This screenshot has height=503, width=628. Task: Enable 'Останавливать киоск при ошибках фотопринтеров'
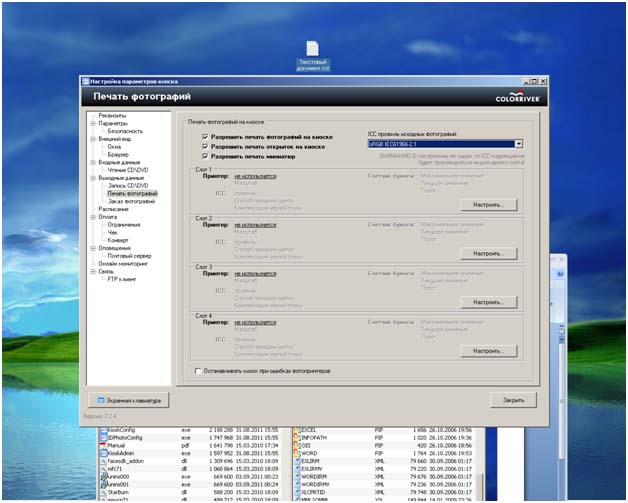tap(196, 370)
